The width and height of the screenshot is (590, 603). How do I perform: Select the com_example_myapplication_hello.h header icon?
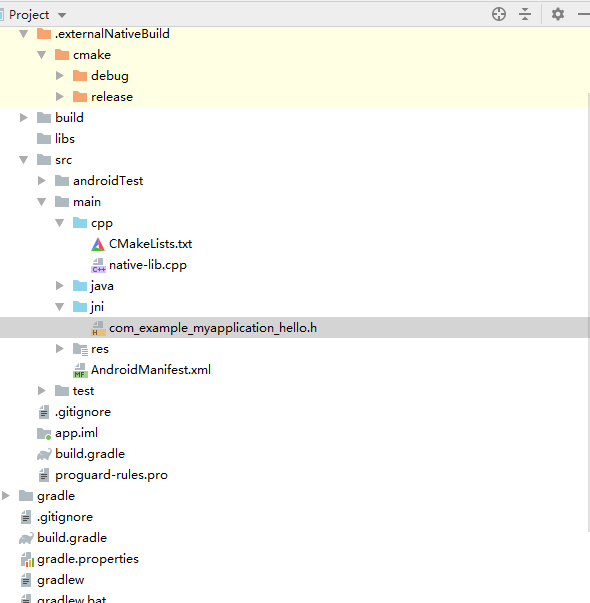(98, 328)
